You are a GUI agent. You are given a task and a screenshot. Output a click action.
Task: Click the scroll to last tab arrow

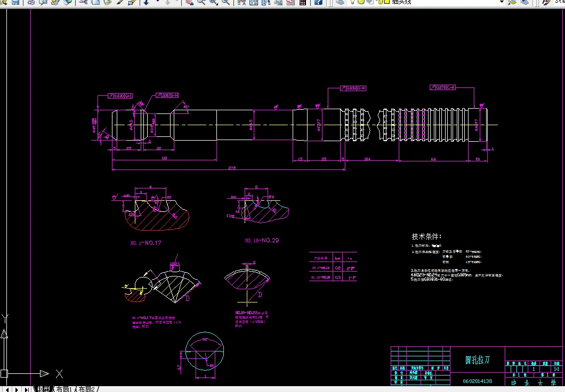(27, 389)
